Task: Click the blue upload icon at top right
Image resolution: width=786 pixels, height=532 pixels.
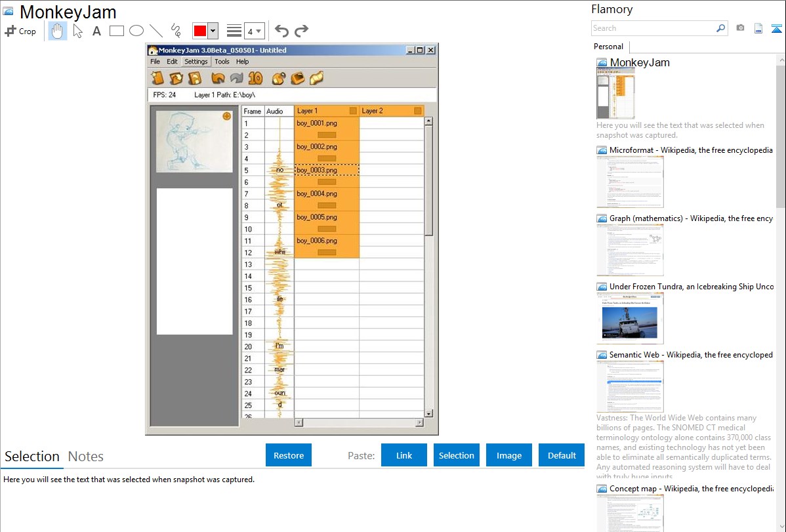Action: (x=776, y=29)
